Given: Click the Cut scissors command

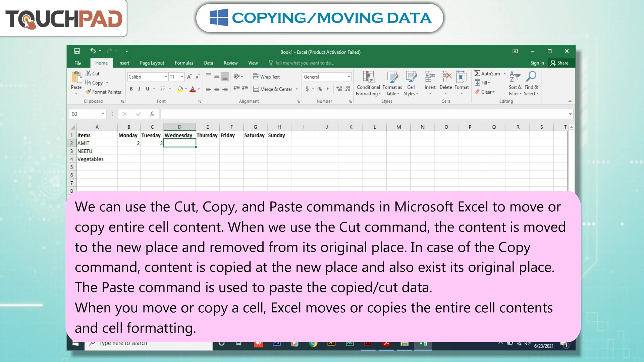Looking at the screenshot, I should click(93, 74).
